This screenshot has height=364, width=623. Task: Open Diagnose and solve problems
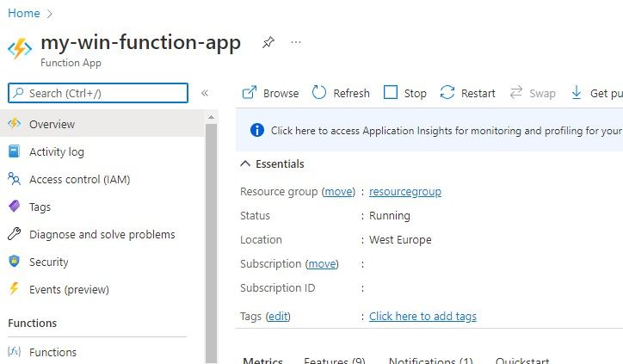(102, 234)
